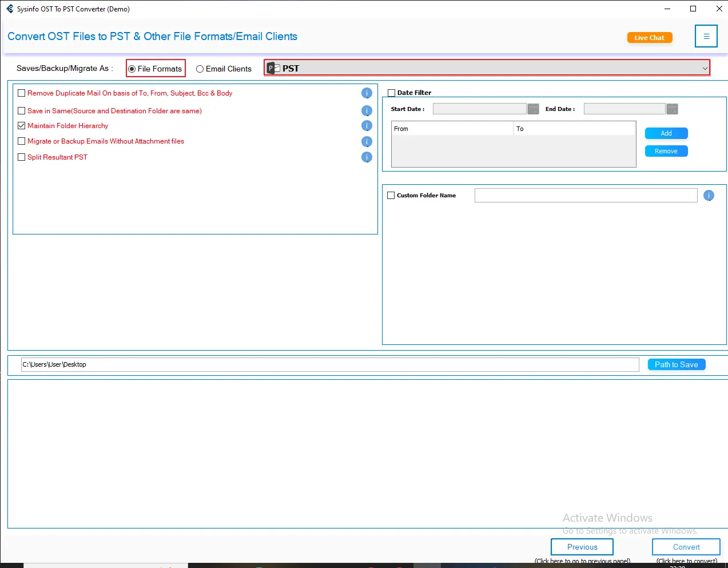Click the Path to Save button
This screenshot has height=568, width=728.
click(677, 364)
